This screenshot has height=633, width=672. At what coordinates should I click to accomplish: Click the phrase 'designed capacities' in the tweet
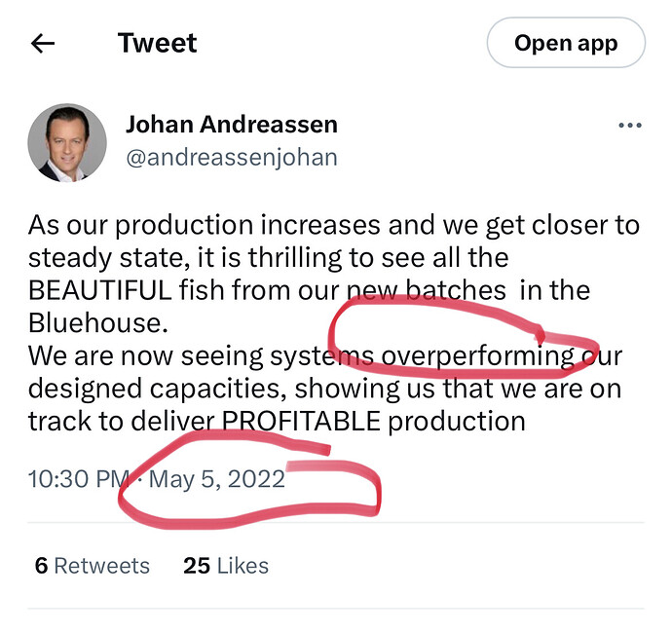(157, 390)
